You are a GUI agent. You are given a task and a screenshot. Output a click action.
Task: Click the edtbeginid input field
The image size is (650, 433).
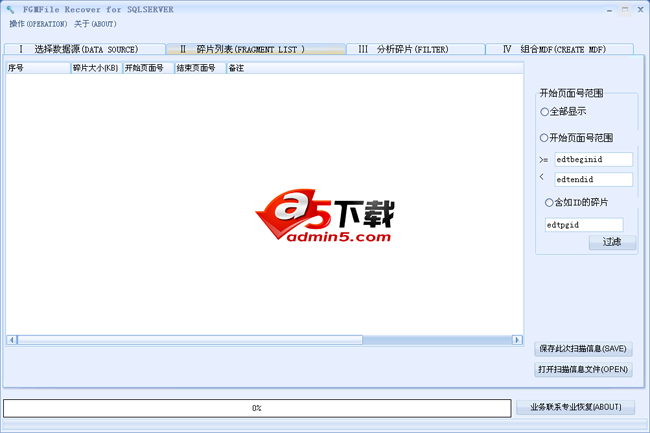(x=594, y=160)
